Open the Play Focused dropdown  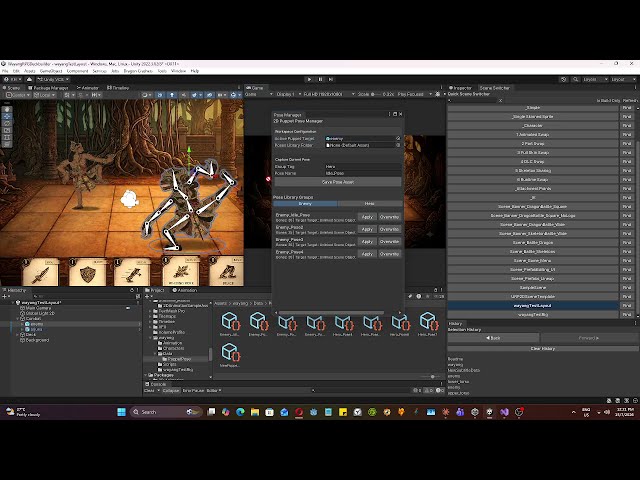pos(414,94)
